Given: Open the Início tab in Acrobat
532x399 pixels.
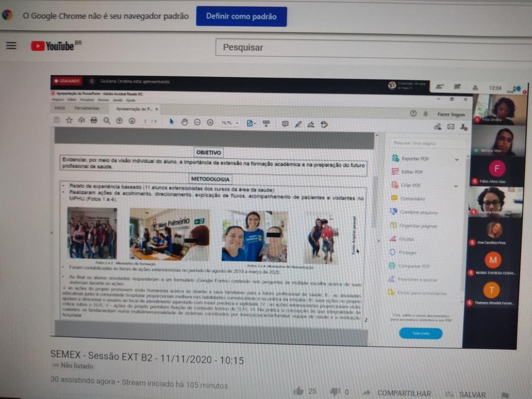Looking at the screenshot, I should pyautogui.click(x=60, y=108).
